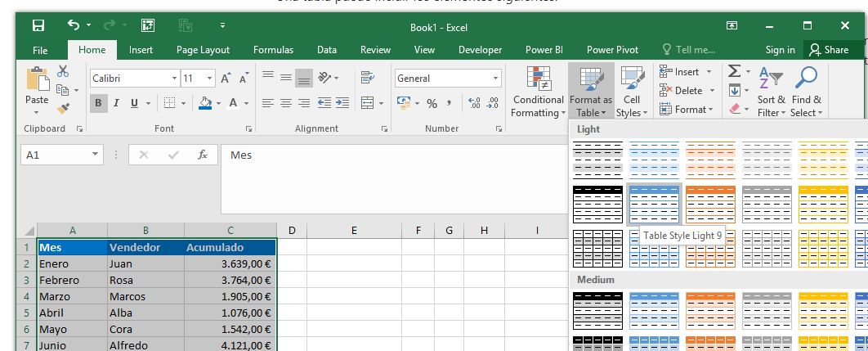
Task: Select cell containing Febrero
Action: pos(73,280)
